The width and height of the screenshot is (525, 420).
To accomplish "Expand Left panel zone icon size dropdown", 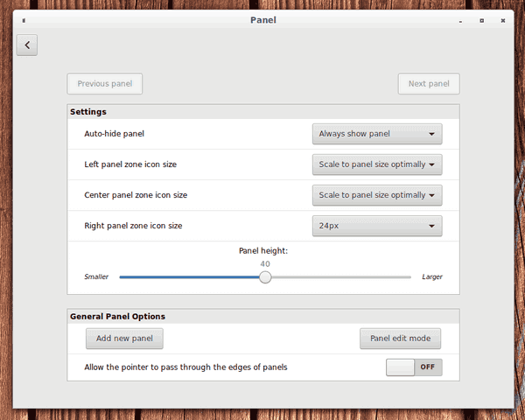I will point(377,164).
